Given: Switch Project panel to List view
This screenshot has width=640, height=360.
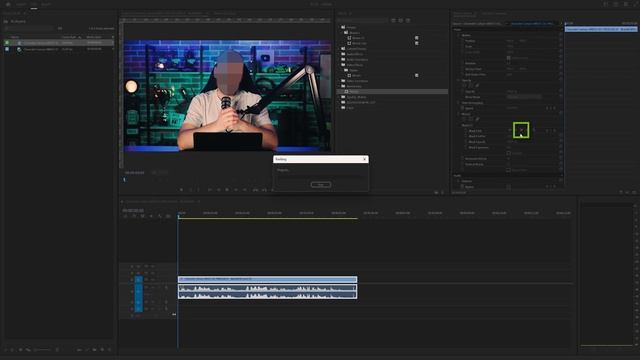Looking at the screenshot, I should (x=12, y=350).
